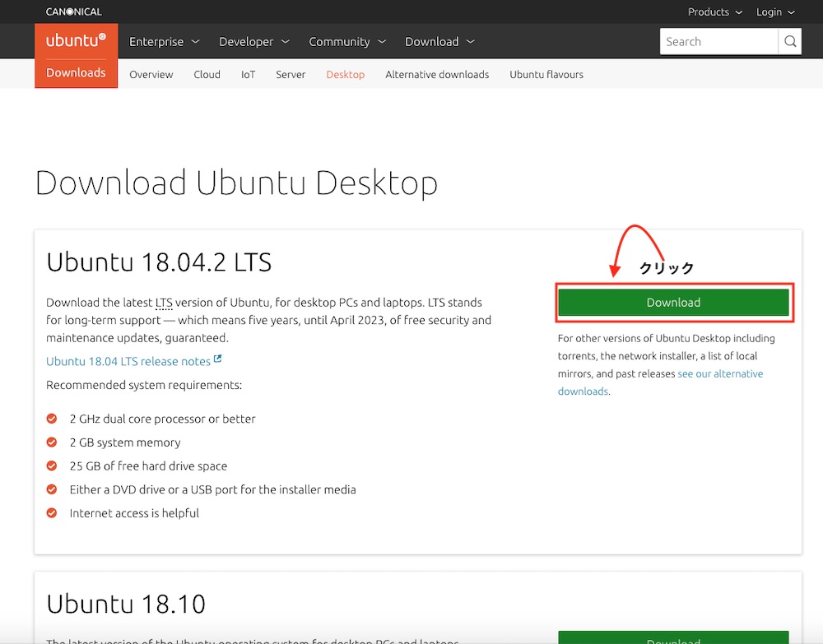Click checkmark icon beside 2 GB memory
The width and height of the screenshot is (823, 644).
click(51, 442)
